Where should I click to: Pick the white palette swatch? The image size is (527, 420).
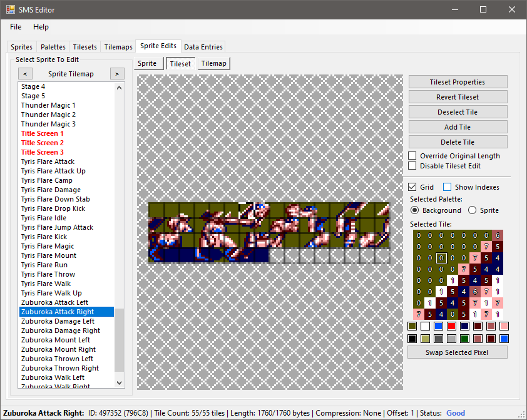tap(425, 326)
